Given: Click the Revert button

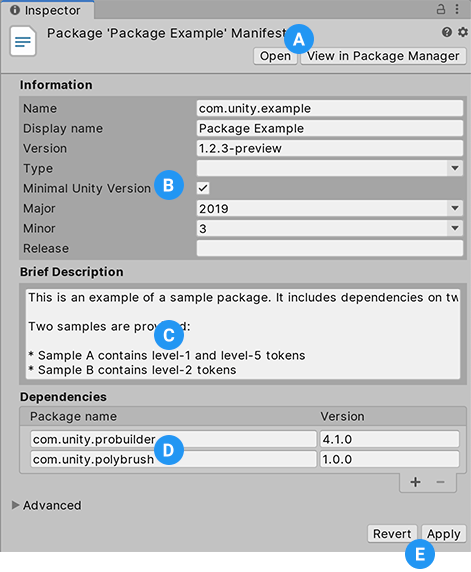Looking at the screenshot, I should 392,534.
